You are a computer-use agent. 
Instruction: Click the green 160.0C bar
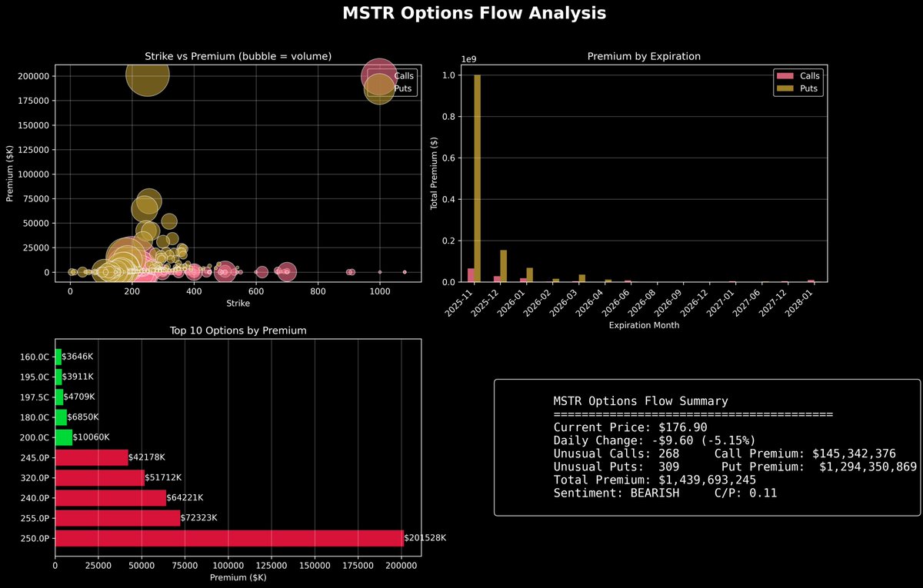pyautogui.click(x=58, y=357)
